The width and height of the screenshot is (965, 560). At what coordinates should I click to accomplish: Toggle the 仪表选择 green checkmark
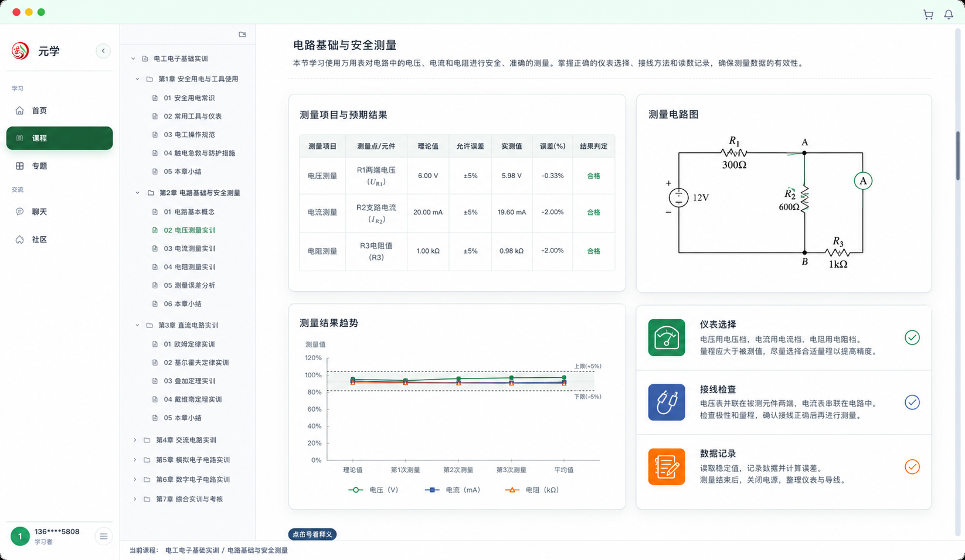point(912,337)
